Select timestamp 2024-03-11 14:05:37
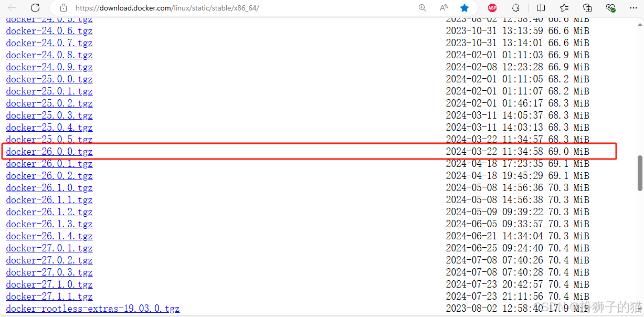The height and width of the screenshot is (317, 644). [495, 115]
